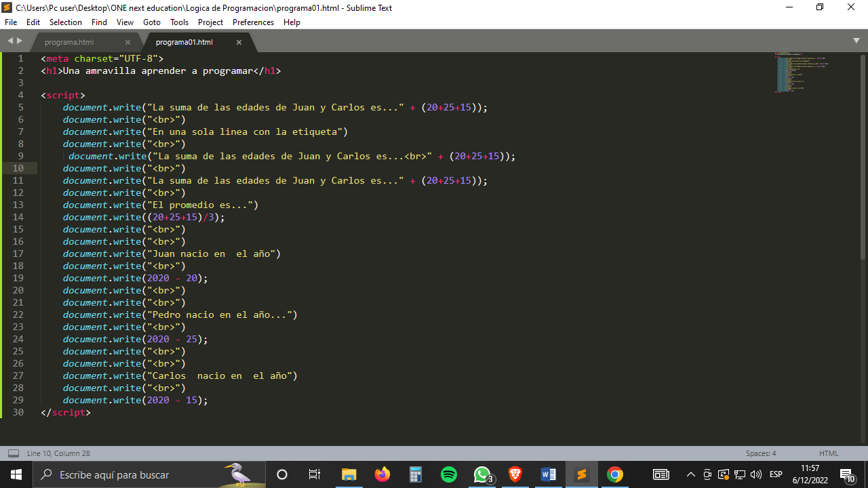Open the Windows Start menu
The height and width of the screenshot is (488, 868).
tap(16, 474)
